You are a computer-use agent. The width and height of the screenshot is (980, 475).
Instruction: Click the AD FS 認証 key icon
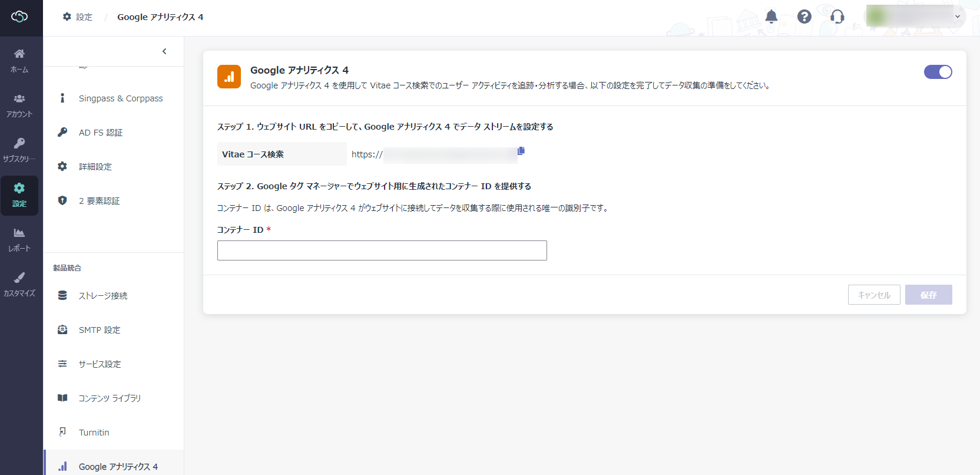click(62, 132)
